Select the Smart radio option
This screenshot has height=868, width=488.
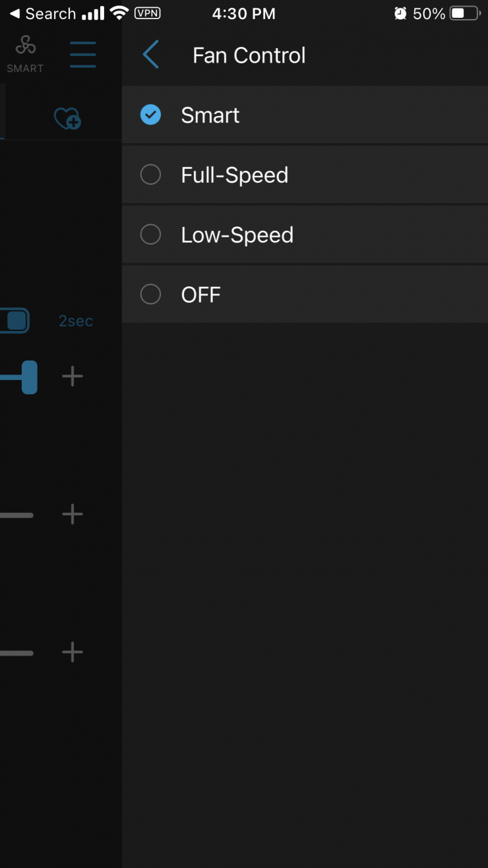coord(150,115)
